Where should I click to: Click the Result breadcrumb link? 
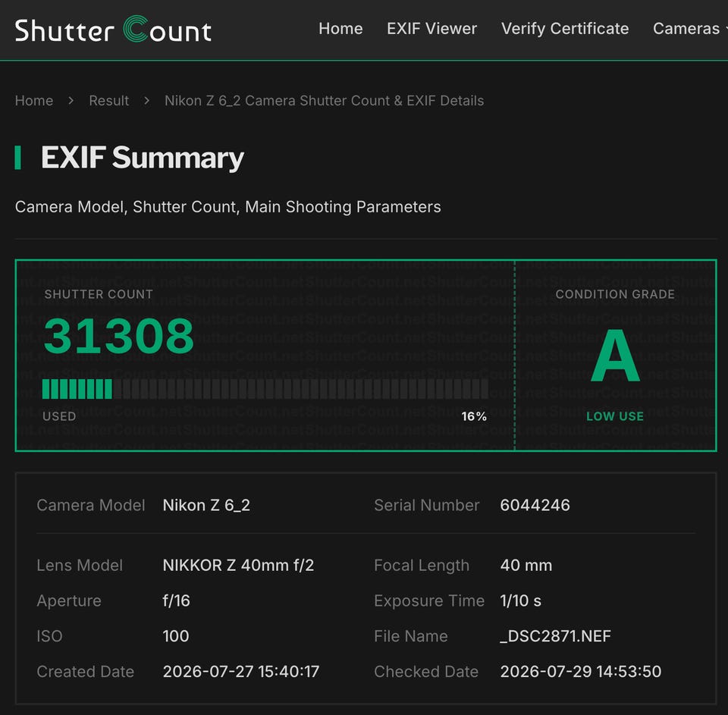pos(109,101)
